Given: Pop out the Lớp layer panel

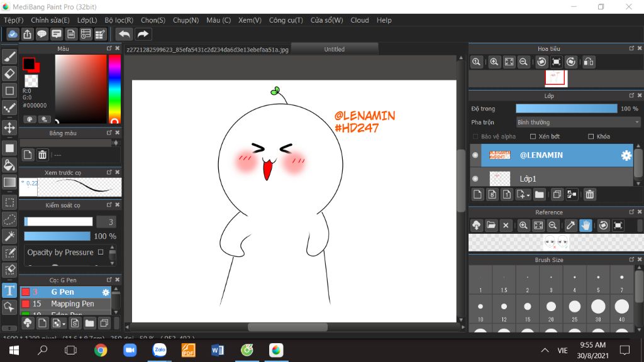Looking at the screenshot, I should tap(631, 96).
